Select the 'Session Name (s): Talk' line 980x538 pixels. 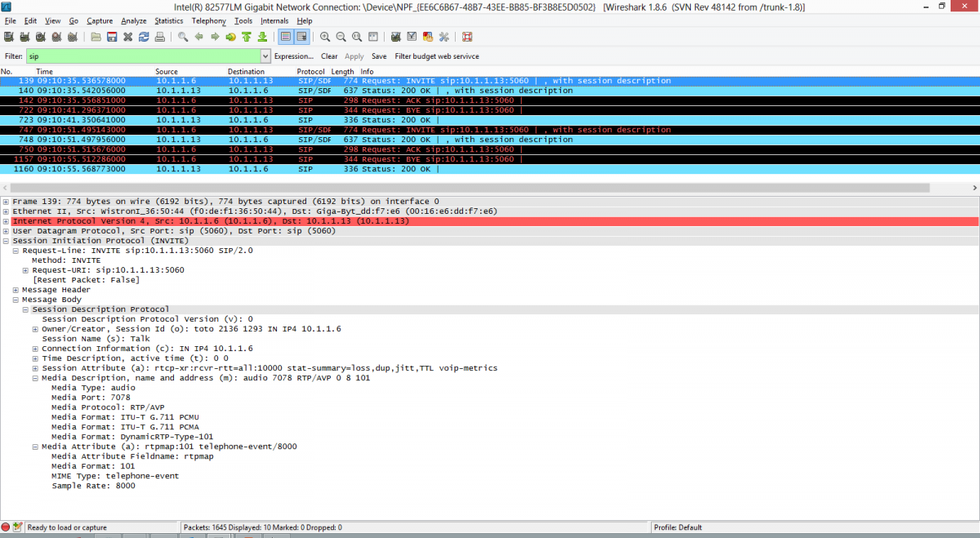96,339
